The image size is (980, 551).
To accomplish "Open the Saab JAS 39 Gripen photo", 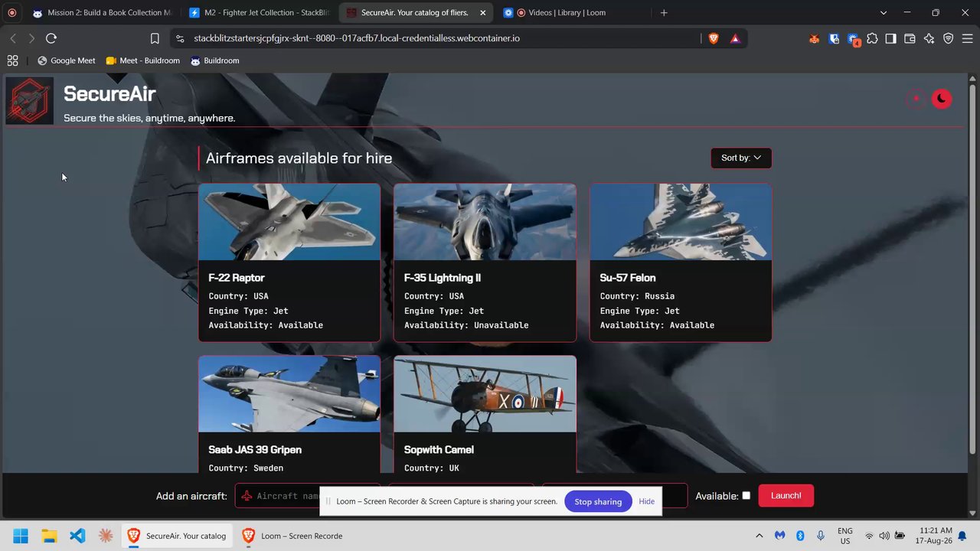I will coord(289,394).
